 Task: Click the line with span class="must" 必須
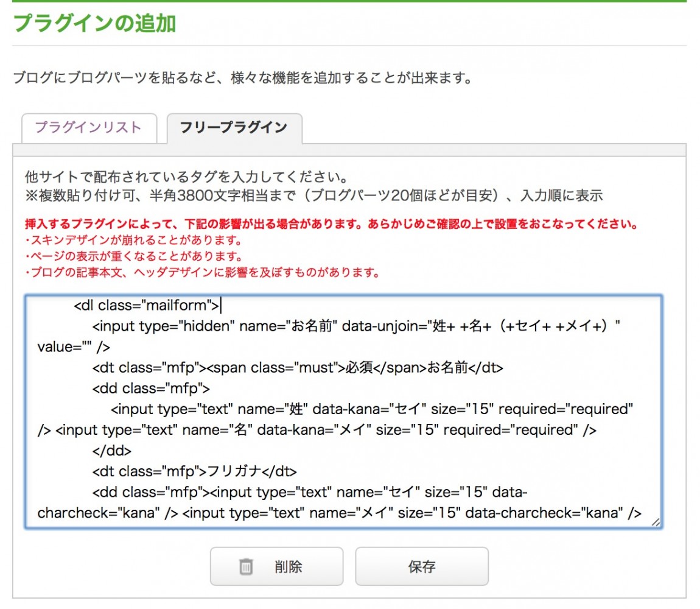pyautogui.click(x=298, y=368)
